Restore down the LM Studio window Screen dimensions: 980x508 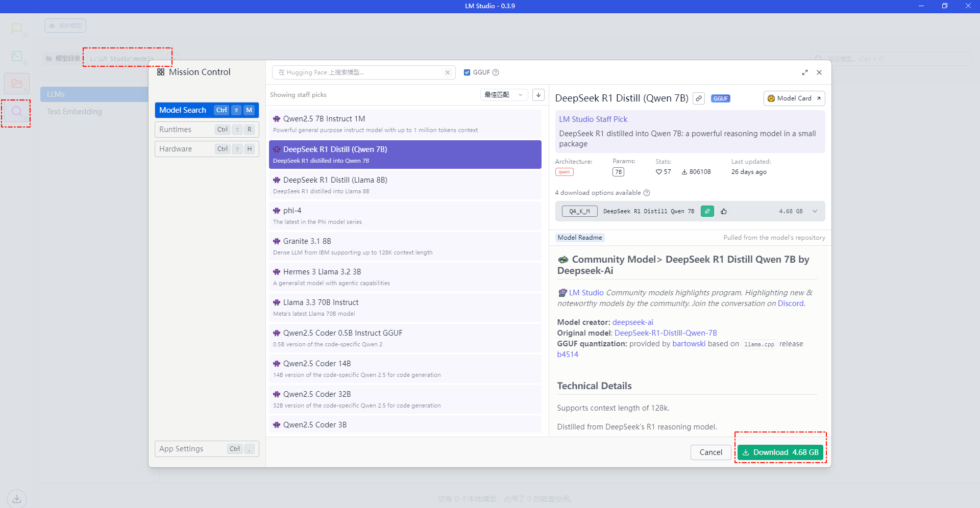pyautogui.click(x=945, y=6)
